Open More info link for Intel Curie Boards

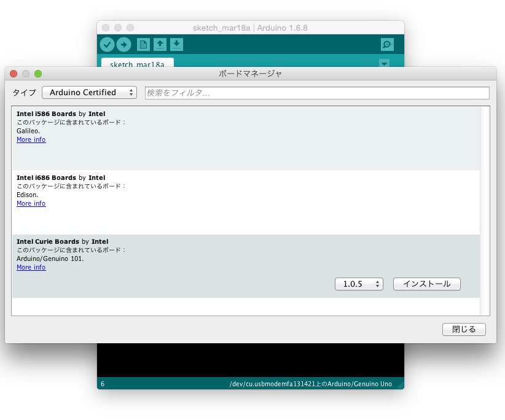(x=31, y=268)
